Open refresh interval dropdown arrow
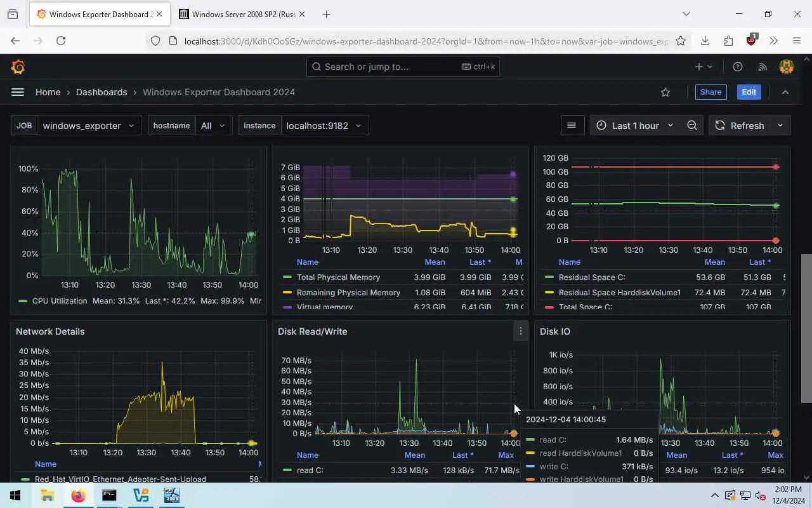 point(780,125)
